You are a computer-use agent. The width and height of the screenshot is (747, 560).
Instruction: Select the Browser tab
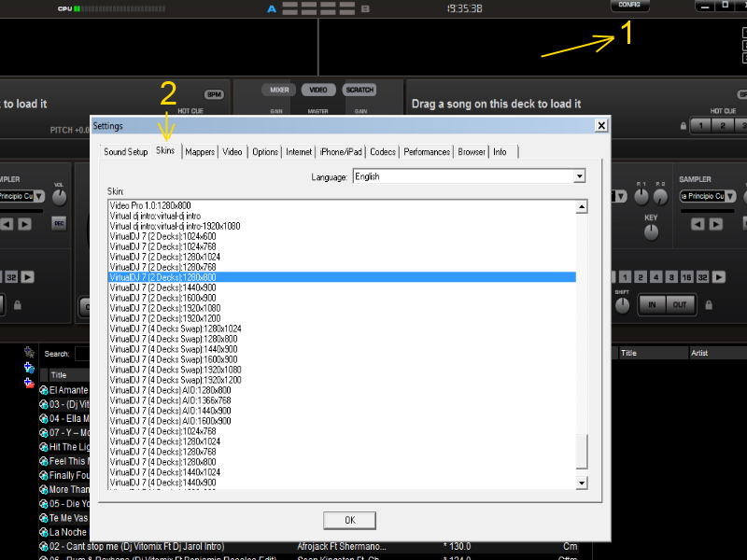(472, 152)
